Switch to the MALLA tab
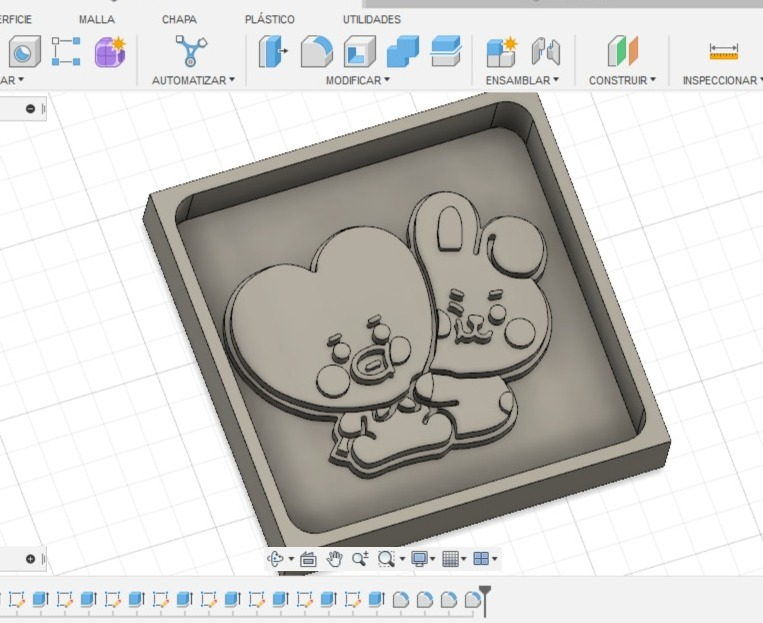This screenshot has width=763, height=623. pyautogui.click(x=97, y=19)
